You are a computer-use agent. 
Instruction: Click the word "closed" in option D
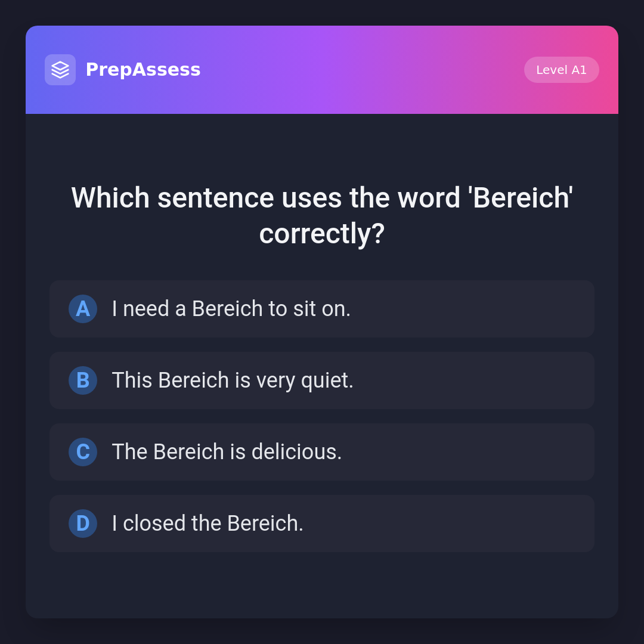(x=154, y=524)
